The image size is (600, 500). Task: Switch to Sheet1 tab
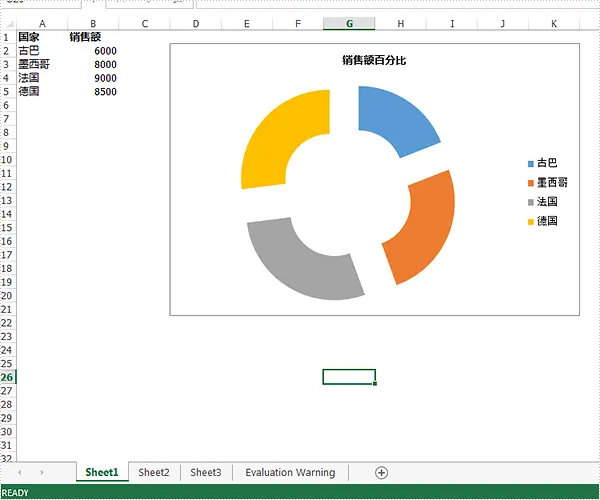coord(102,472)
